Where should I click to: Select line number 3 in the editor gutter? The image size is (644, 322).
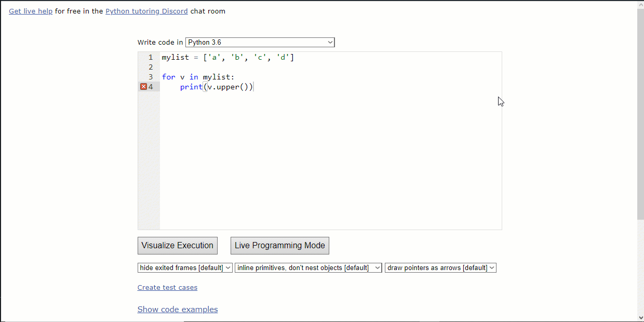(x=151, y=77)
